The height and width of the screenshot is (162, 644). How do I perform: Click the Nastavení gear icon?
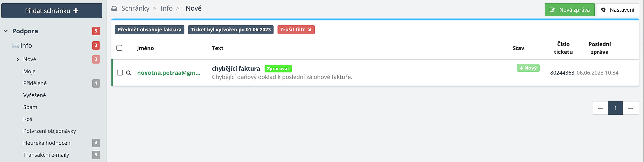603,10
